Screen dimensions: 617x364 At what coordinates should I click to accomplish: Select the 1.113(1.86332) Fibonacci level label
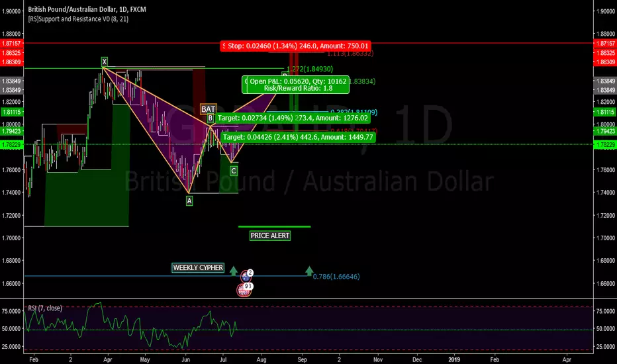pos(350,54)
